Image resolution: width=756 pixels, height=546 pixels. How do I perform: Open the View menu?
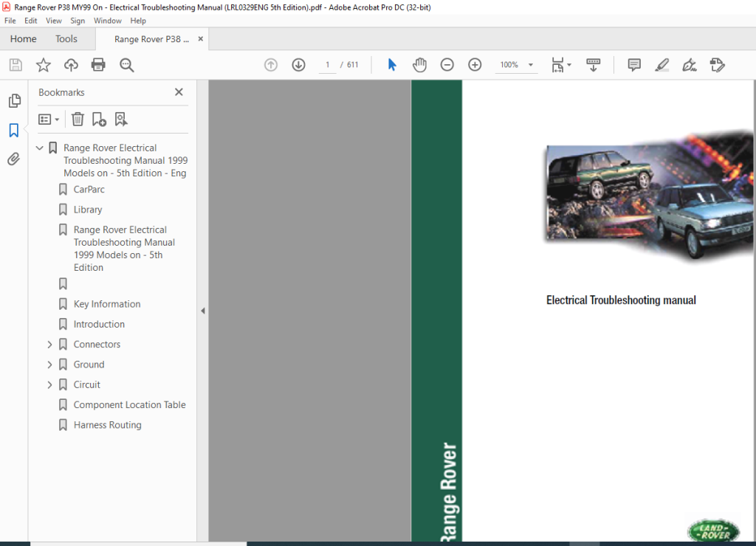(53, 21)
